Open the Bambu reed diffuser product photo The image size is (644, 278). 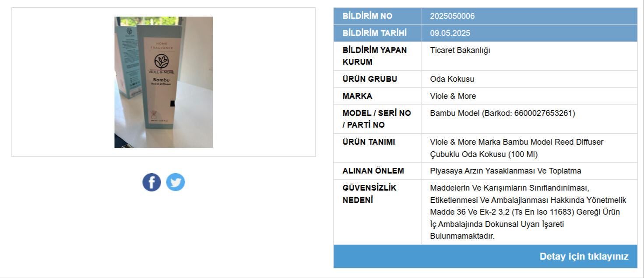164,82
